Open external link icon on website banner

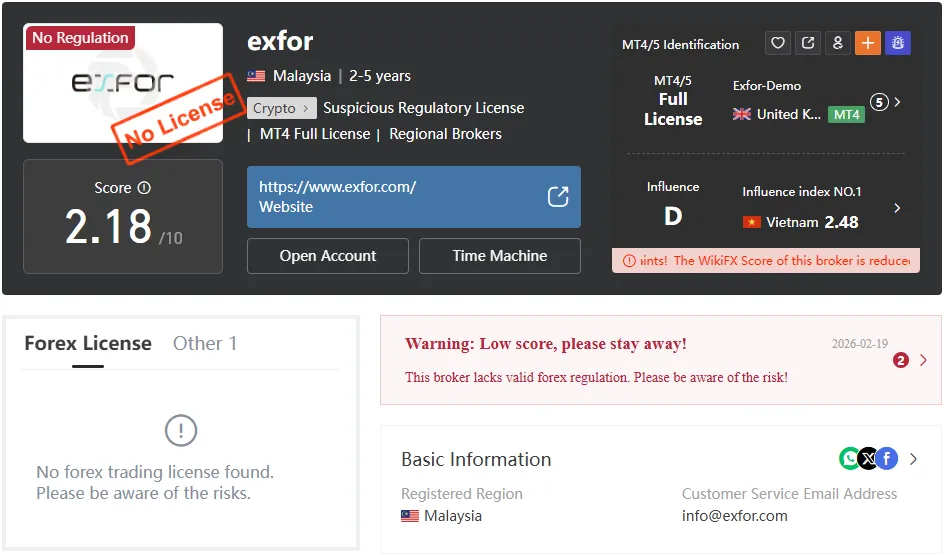click(558, 196)
